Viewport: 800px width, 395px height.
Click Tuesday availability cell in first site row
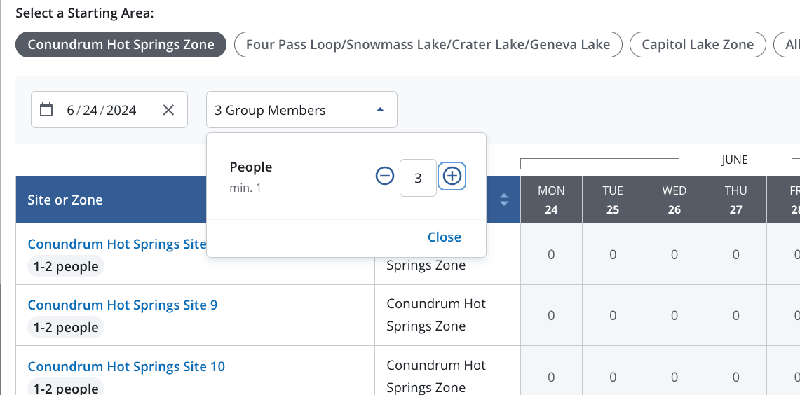(x=613, y=254)
